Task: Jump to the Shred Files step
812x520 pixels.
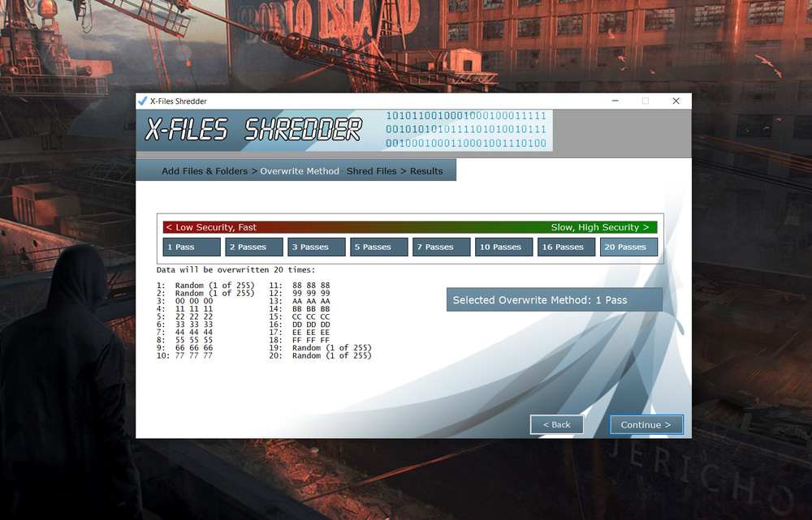Action: click(x=372, y=171)
